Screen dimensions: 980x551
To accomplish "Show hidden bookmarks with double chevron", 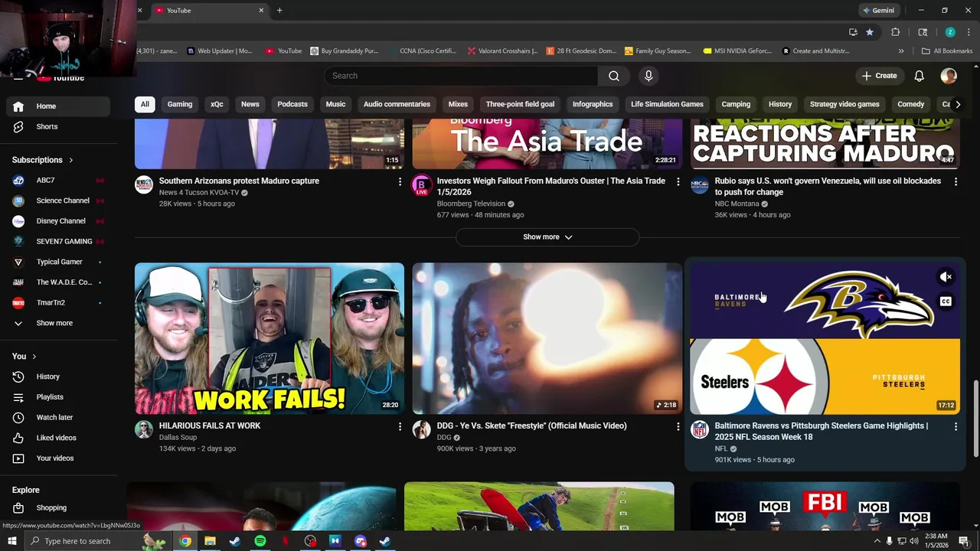I will (x=901, y=51).
